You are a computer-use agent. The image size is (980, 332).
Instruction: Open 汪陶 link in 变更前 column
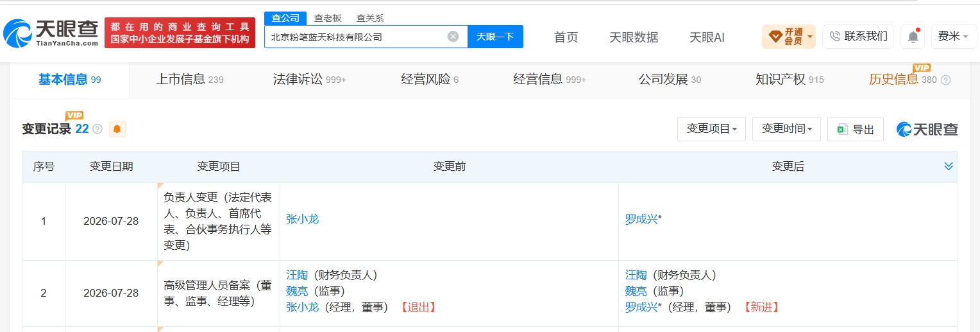coord(297,275)
